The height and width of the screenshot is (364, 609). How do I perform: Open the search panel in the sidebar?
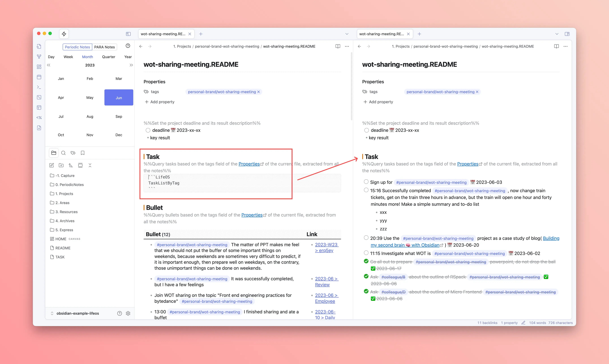(63, 153)
